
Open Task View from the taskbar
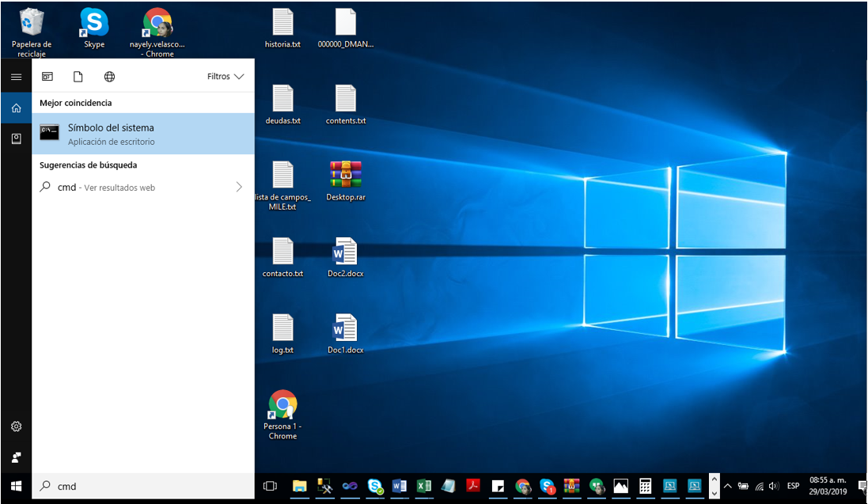(270, 487)
